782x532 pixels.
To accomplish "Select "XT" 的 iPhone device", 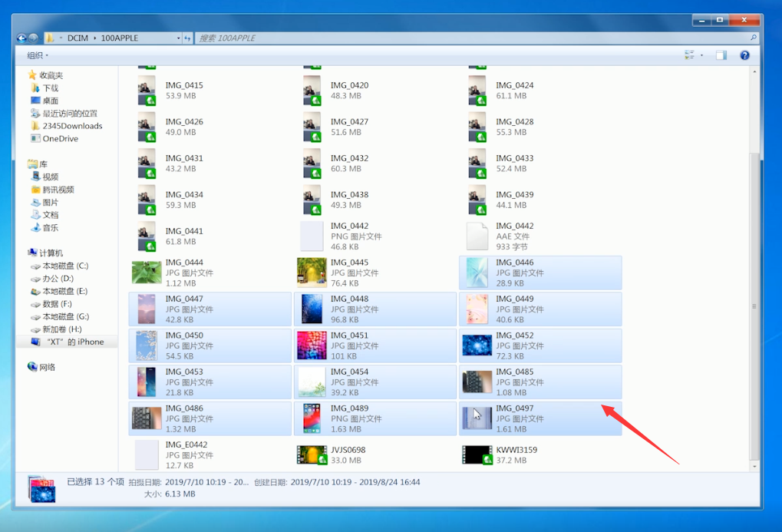I will (68, 342).
